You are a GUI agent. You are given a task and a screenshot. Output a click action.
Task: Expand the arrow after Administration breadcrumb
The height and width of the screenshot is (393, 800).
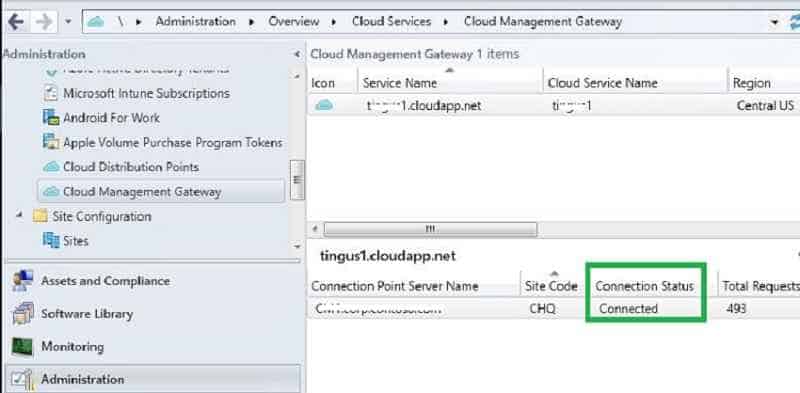[252, 22]
